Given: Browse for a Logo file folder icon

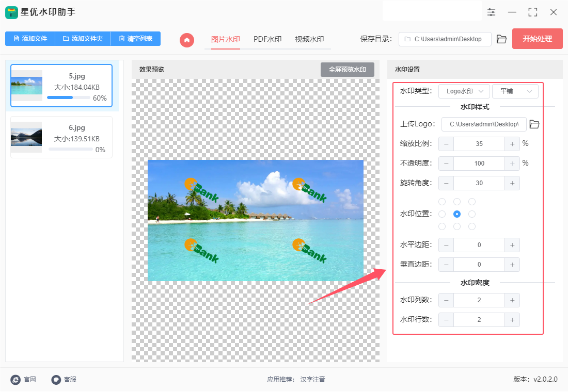Looking at the screenshot, I should tap(534, 124).
